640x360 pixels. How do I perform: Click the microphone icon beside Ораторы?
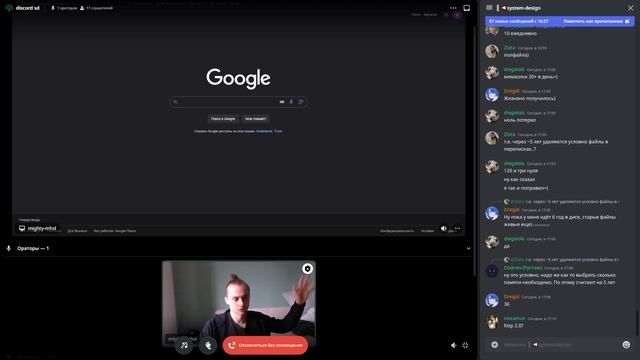pyautogui.click(x=9, y=248)
